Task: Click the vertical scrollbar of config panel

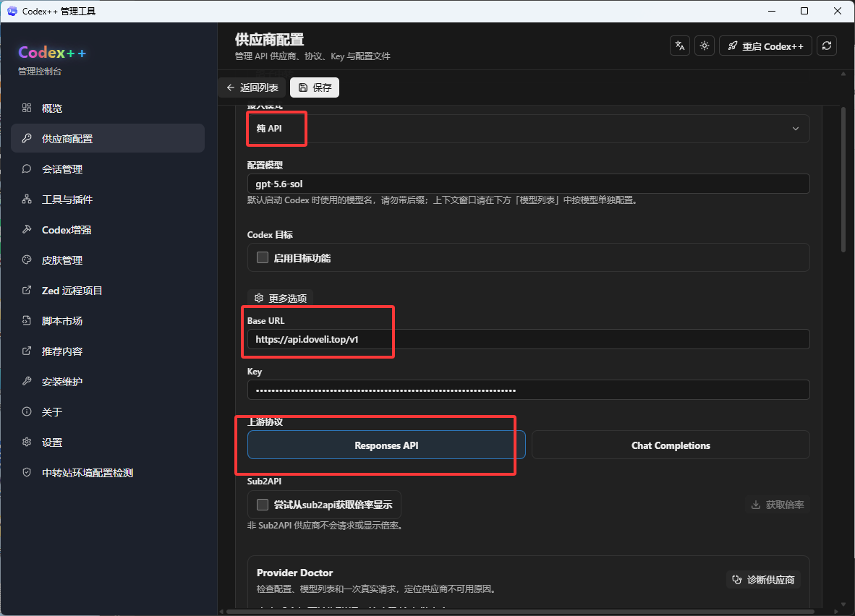Action: [843, 179]
